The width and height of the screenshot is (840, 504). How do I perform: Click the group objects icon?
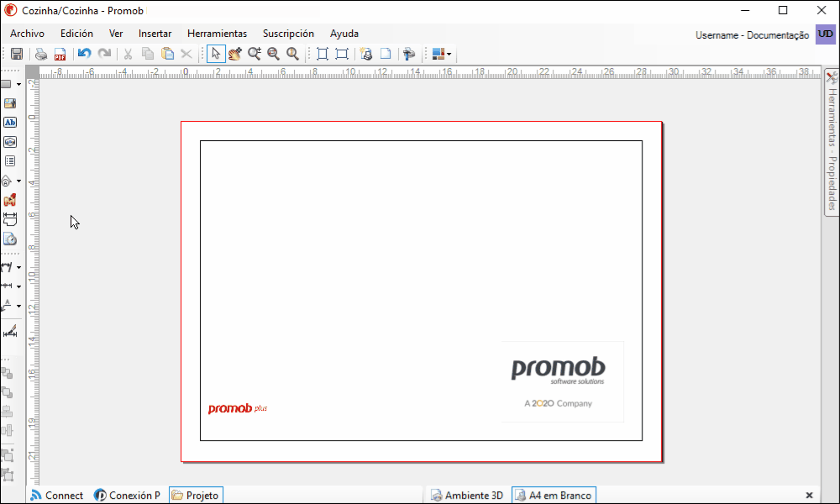coord(7,455)
